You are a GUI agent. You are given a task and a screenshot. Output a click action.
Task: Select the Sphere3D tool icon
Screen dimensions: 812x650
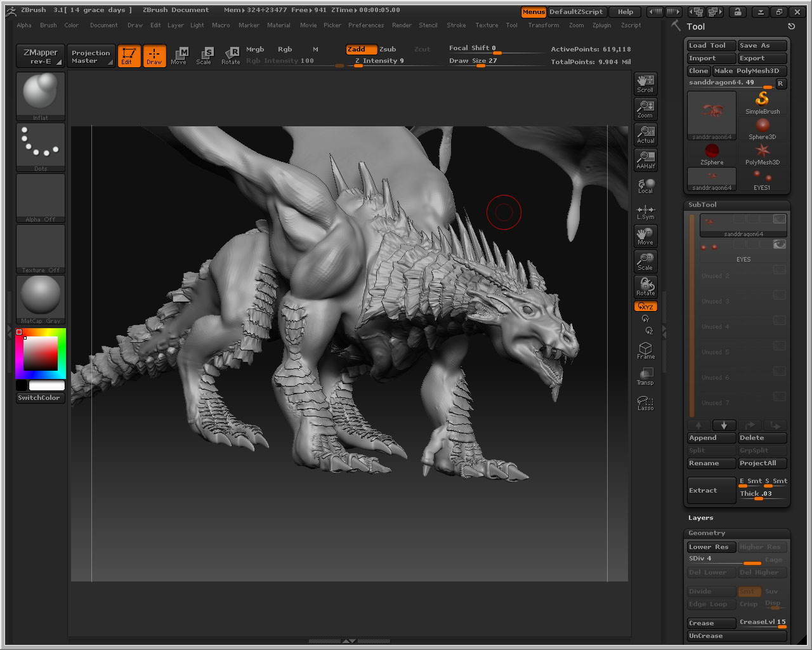(x=763, y=128)
